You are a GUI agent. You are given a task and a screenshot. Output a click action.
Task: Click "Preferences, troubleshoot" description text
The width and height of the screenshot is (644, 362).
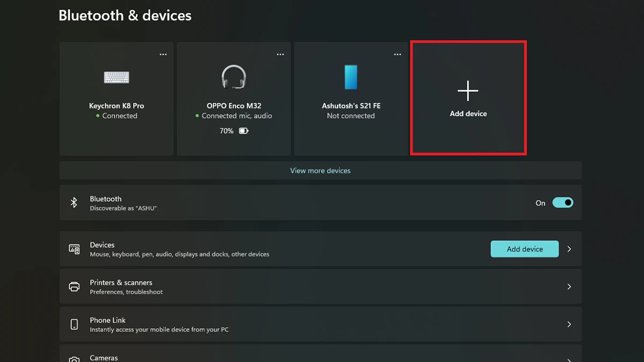pos(126,292)
